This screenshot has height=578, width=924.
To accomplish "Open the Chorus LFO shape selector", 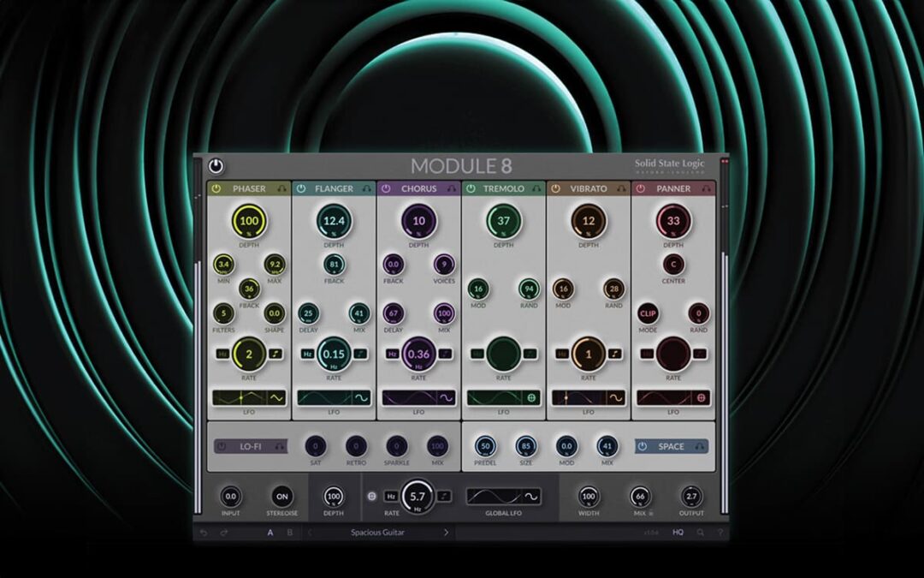I will click(446, 398).
